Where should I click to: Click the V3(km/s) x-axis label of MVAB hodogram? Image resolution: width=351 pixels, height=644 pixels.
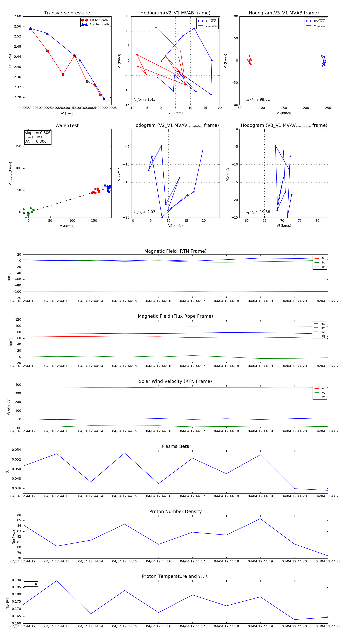(x=284, y=113)
